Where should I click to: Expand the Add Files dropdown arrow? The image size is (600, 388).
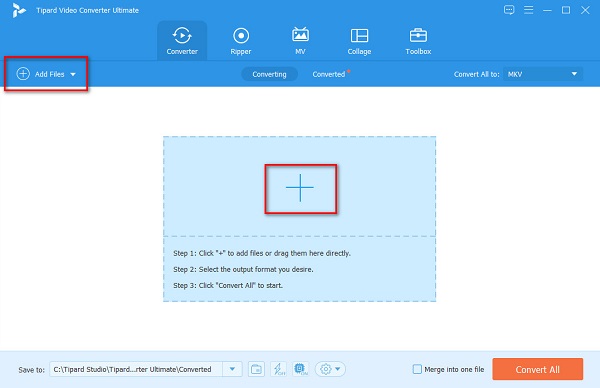click(73, 74)
